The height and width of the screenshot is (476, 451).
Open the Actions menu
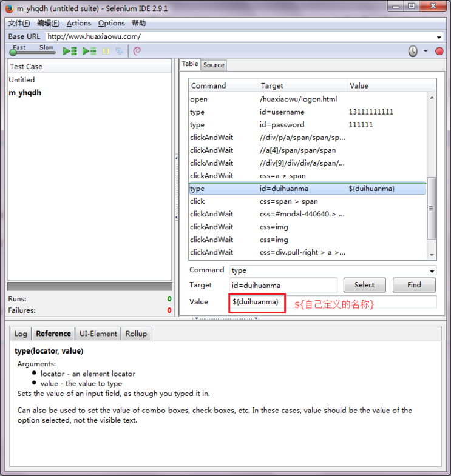(79, 24)
